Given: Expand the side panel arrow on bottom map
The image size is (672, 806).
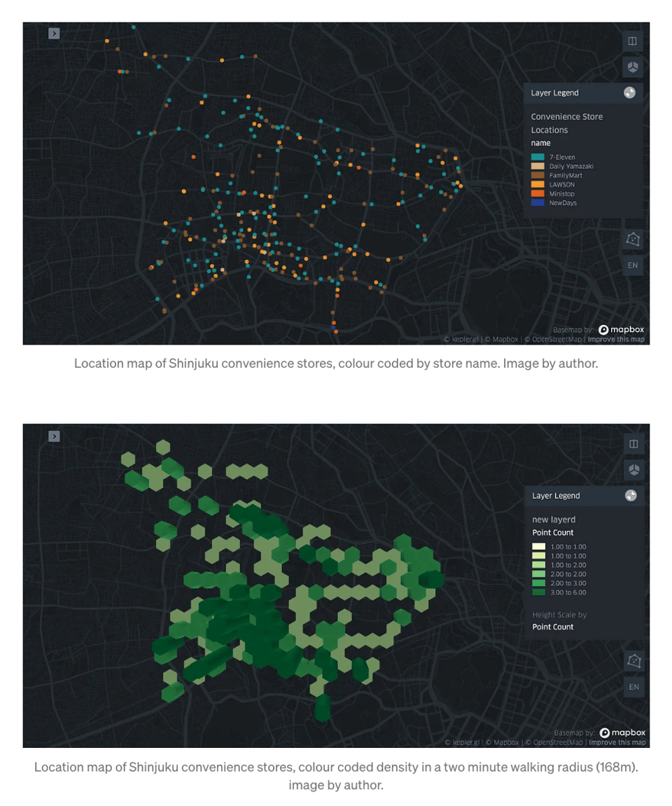Looking at the screenshot, I should [x=54, y=436].
